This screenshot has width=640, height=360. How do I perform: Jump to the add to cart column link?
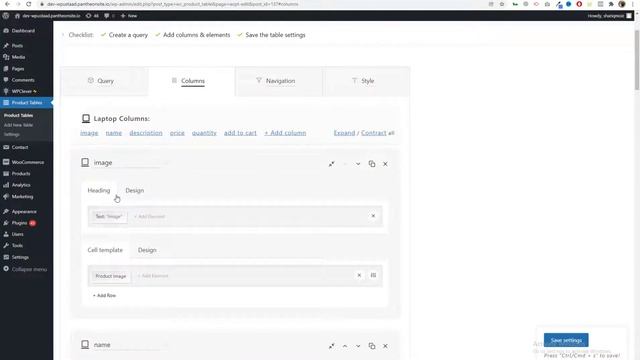(x=240, y=133)
